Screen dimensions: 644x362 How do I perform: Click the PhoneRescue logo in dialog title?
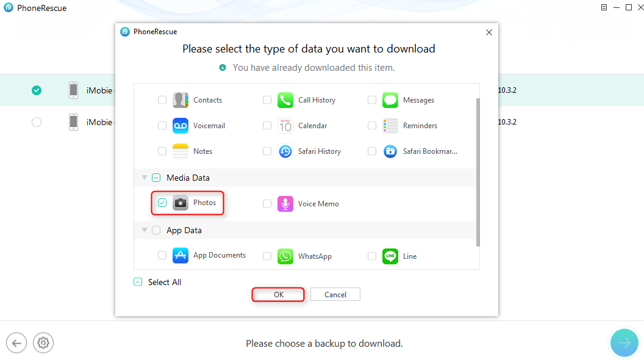pyautogui.click(x=125, y=32)
